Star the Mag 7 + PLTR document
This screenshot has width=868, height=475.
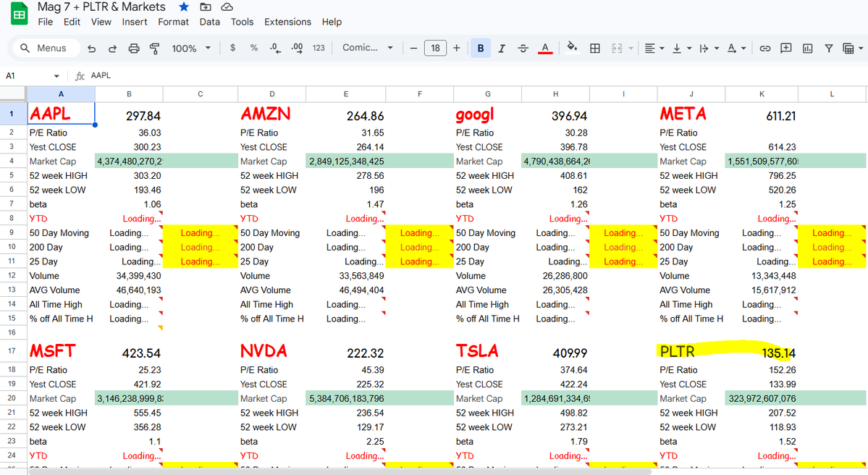(184, 7)
